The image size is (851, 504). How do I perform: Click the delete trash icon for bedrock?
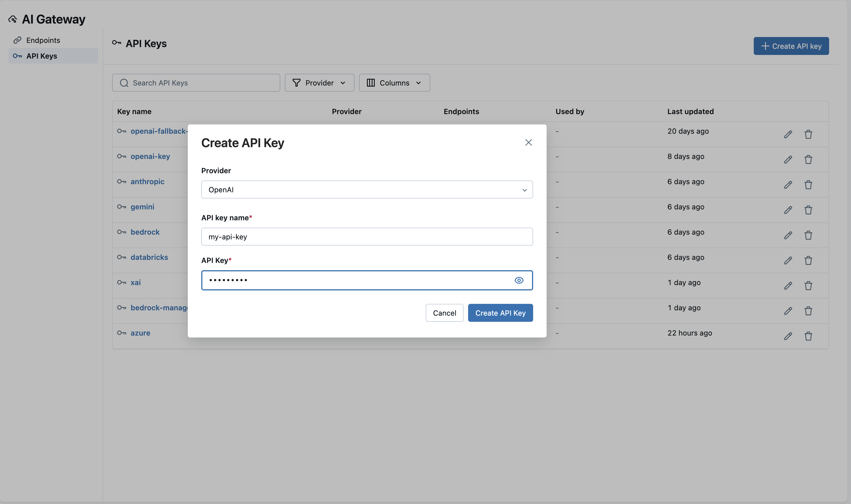[x=808, y=235]
